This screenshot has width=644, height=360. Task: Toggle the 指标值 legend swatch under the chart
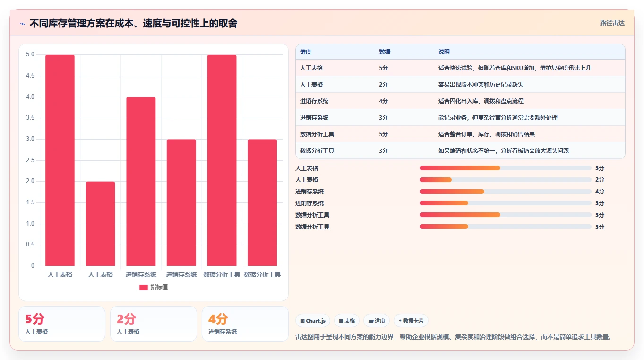tap(144, 288)
